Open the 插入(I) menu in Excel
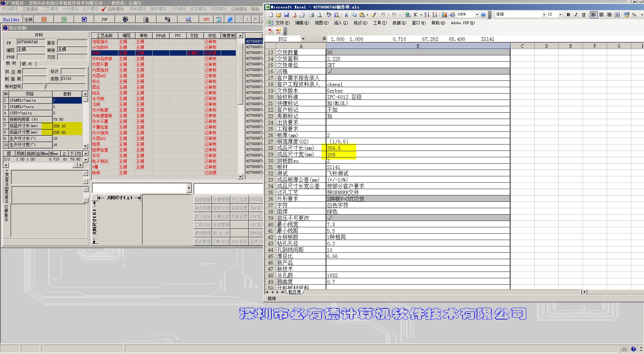Image resolution: width=644 pixels, height=354 pixels. 341,23
